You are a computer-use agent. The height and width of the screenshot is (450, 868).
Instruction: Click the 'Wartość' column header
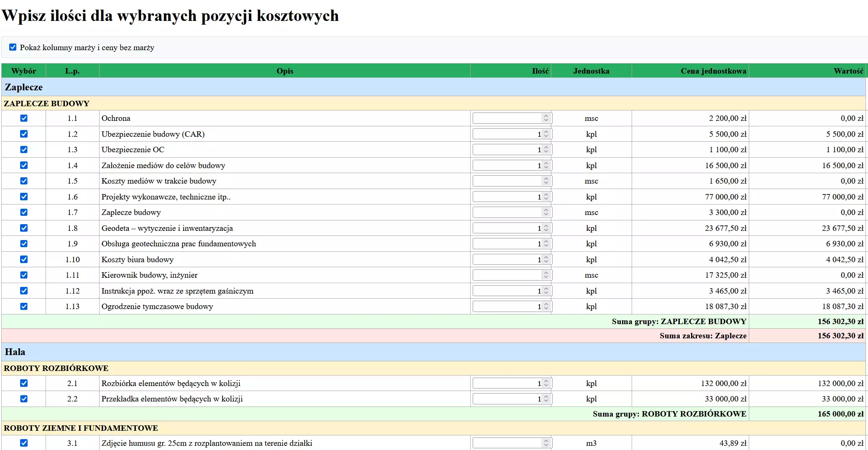point(848,71)
